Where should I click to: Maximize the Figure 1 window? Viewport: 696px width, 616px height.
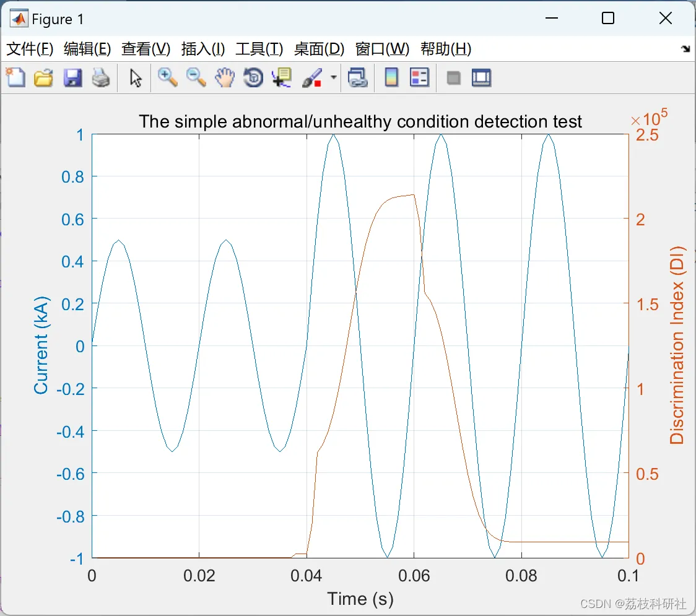click(607, 18)
